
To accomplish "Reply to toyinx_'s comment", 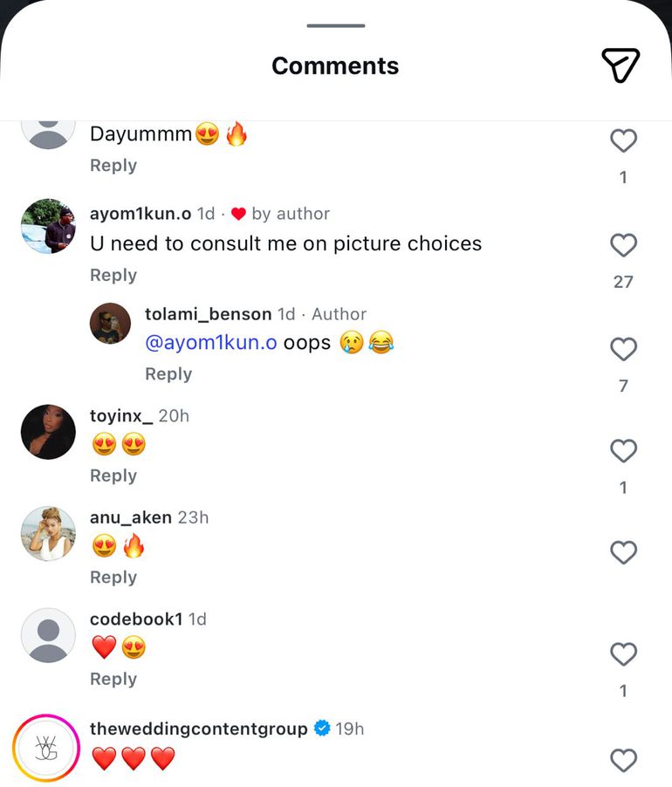I will [x=113, y=476].
